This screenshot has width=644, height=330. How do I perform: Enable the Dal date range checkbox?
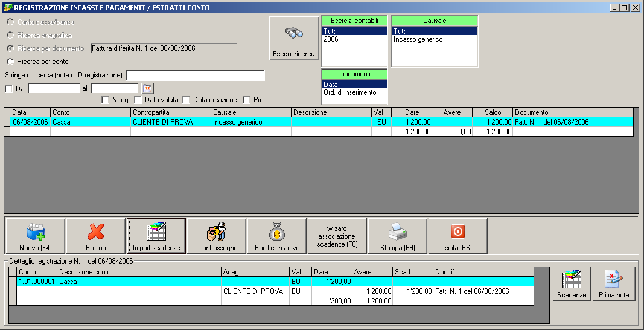pos(8,88)
